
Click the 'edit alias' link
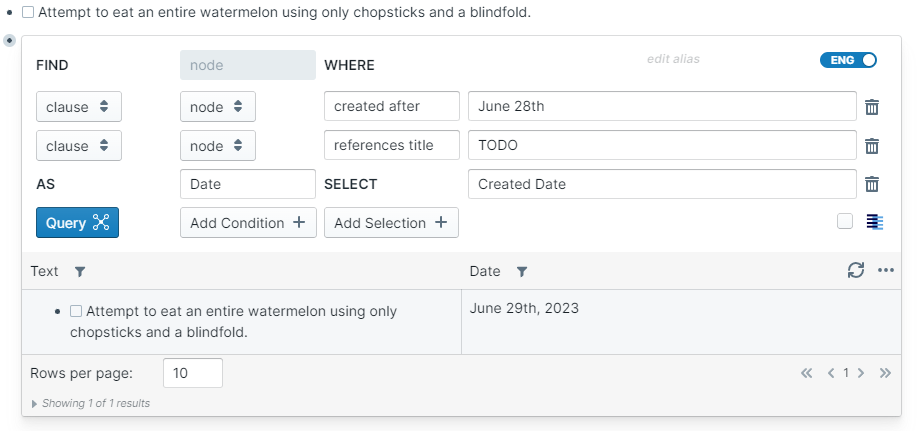[673, 59]
